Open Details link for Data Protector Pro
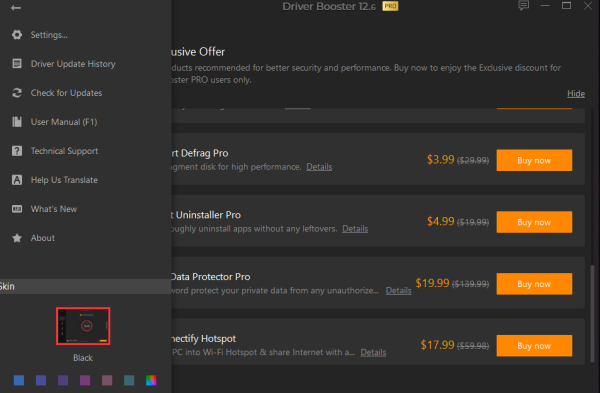The height and width of the screenshot is (393, 600). 398,290
